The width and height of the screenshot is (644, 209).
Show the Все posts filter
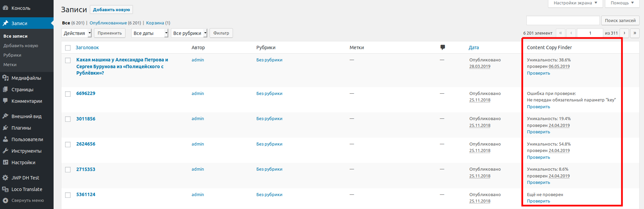[x=66, y=23]
